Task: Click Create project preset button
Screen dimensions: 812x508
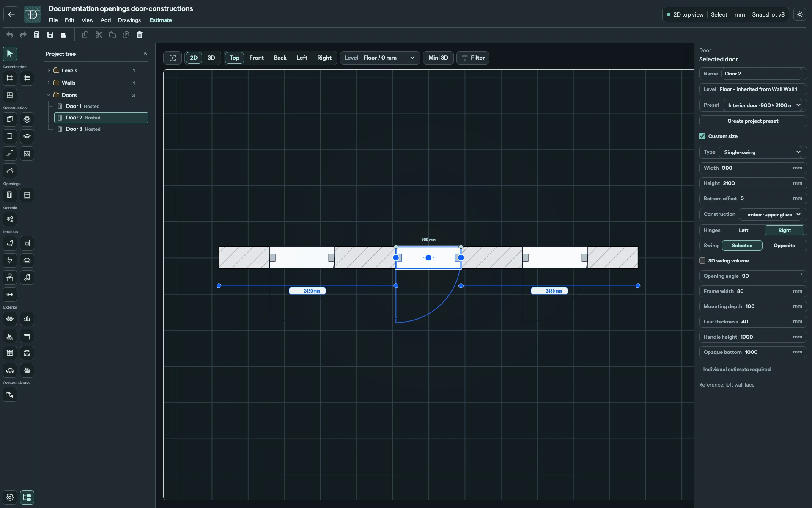Action: 753,121
